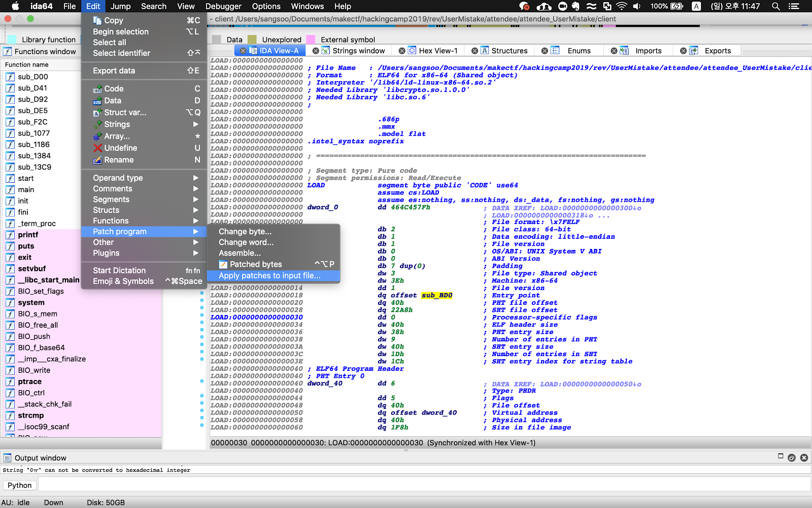Image resolution: width=812 pixels, height=508 pixels.
Task: Close the IDA View-A tab
Action: pos(243,51)
